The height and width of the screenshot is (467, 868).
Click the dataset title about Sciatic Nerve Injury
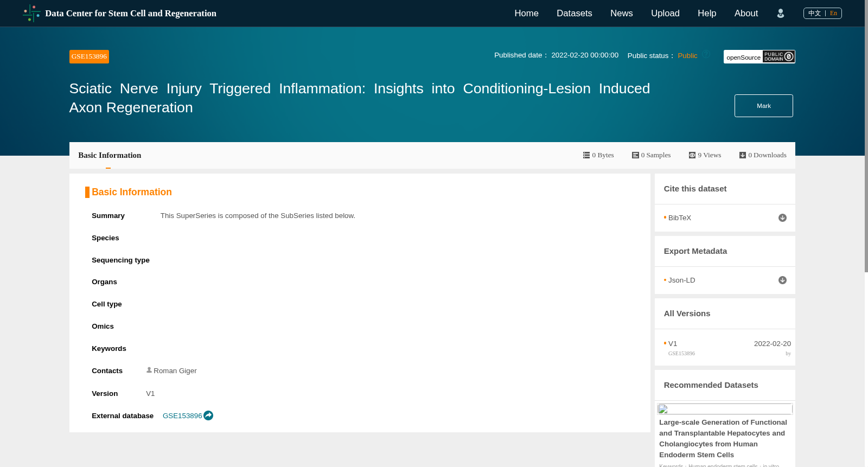(360, 98)
